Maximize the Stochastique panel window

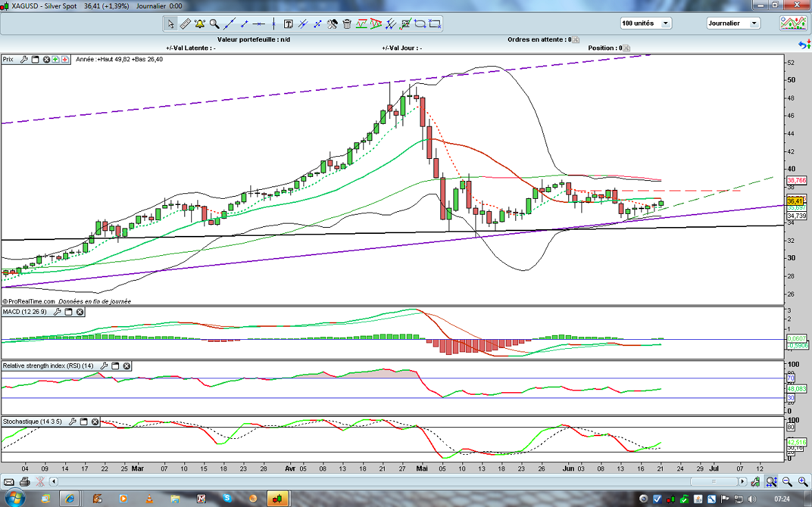83,421
